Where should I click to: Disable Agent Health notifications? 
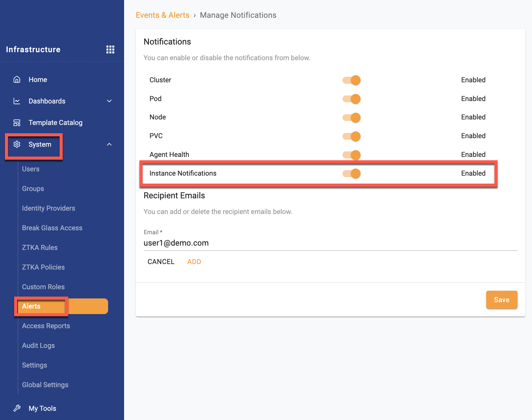[351, 155]
